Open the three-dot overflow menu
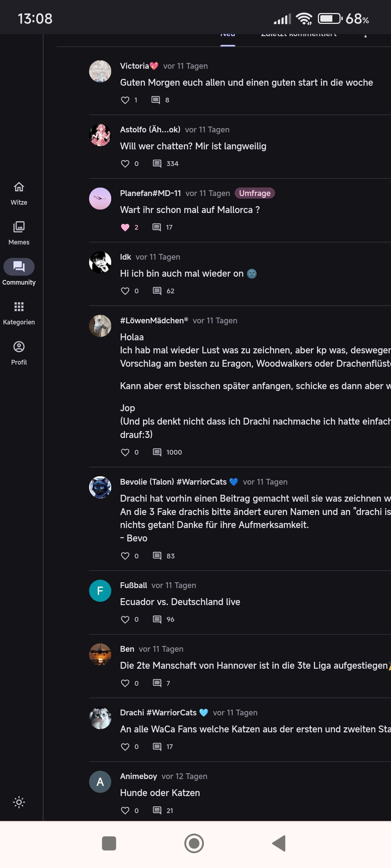 [x=366, y=36]
